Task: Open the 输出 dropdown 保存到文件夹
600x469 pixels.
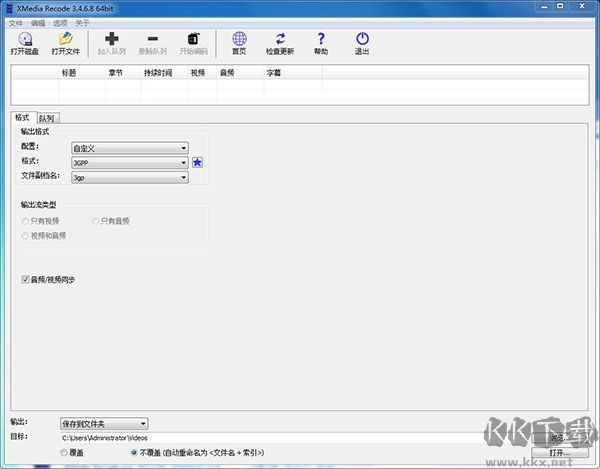Action: click(x=104, y=424)
